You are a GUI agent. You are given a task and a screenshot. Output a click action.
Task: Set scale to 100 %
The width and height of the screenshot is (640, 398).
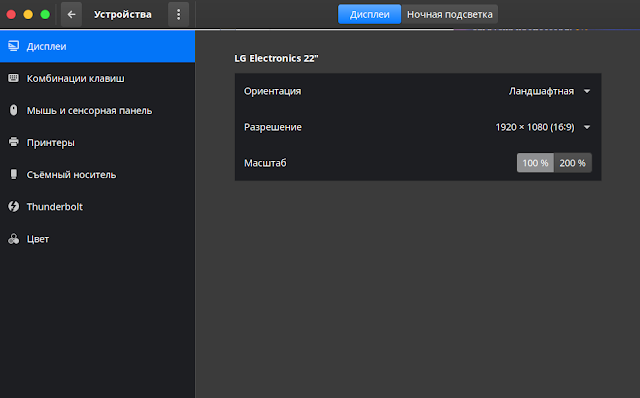click(535, 163)
